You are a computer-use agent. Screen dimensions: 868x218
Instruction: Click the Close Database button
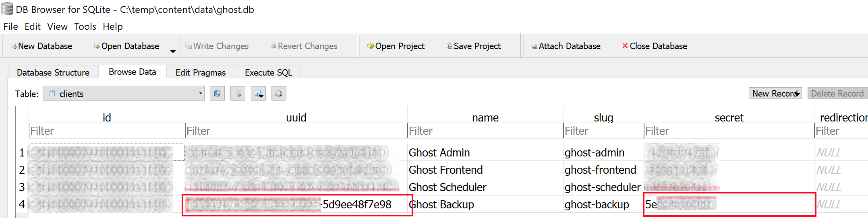click(x=655, y=46)
